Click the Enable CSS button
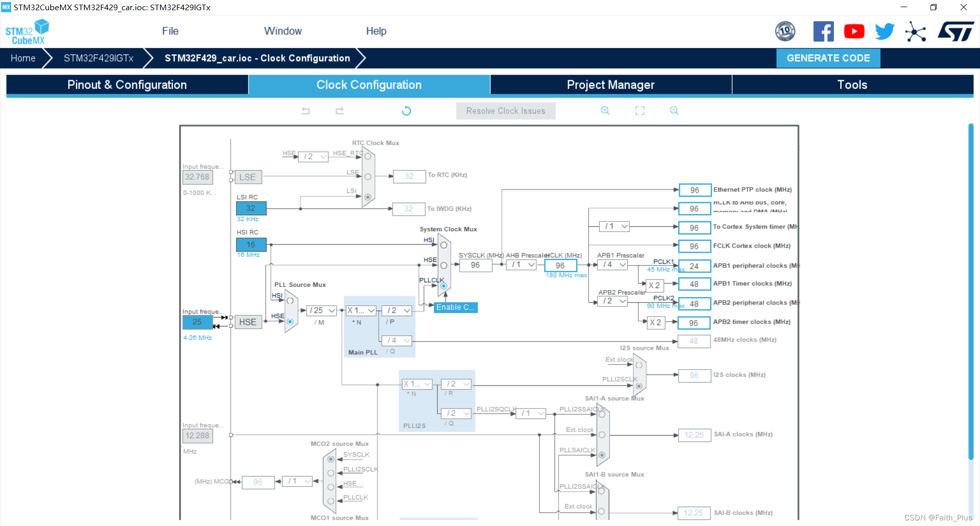This screenshot has width=980, height=526. [x=456, y=307]
